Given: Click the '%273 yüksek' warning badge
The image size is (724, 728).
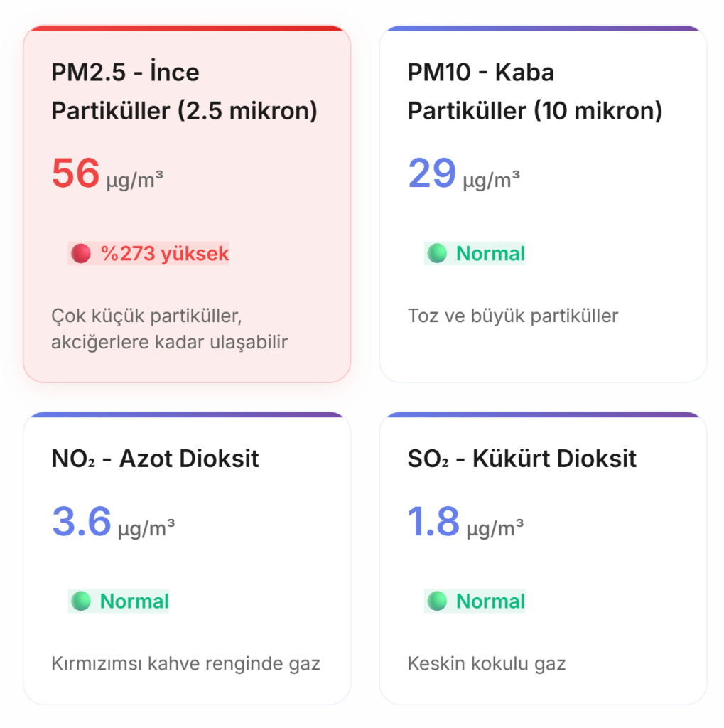Looking at the screenshot, I should coord(149,254).
